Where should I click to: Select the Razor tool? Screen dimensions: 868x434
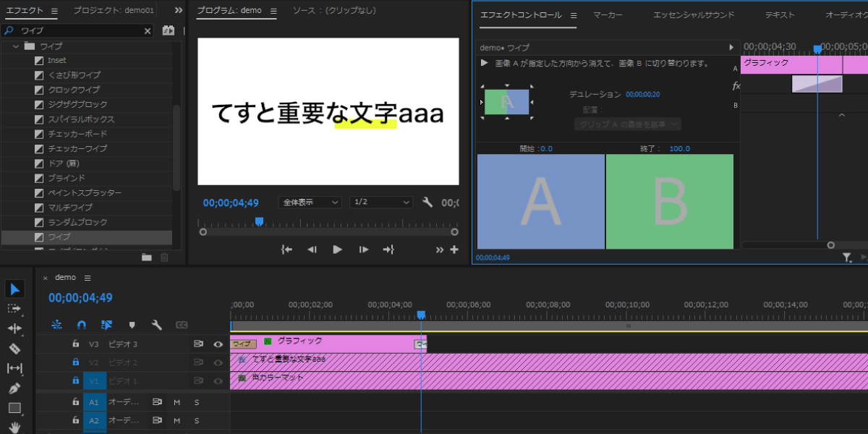coord(14,348)
